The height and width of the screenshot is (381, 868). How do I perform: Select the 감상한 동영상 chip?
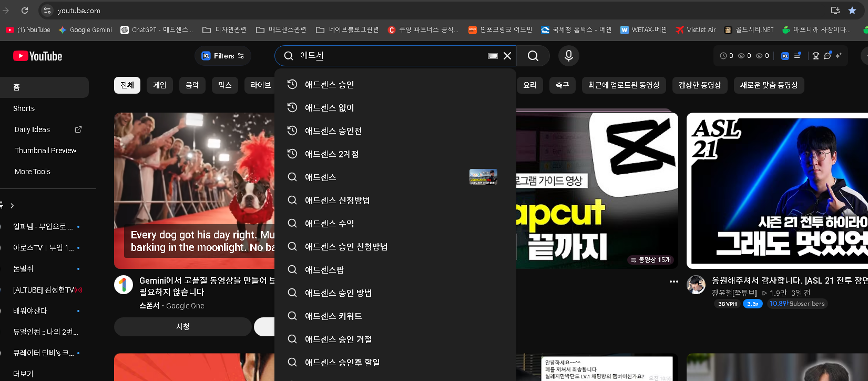tap(700, 85)
